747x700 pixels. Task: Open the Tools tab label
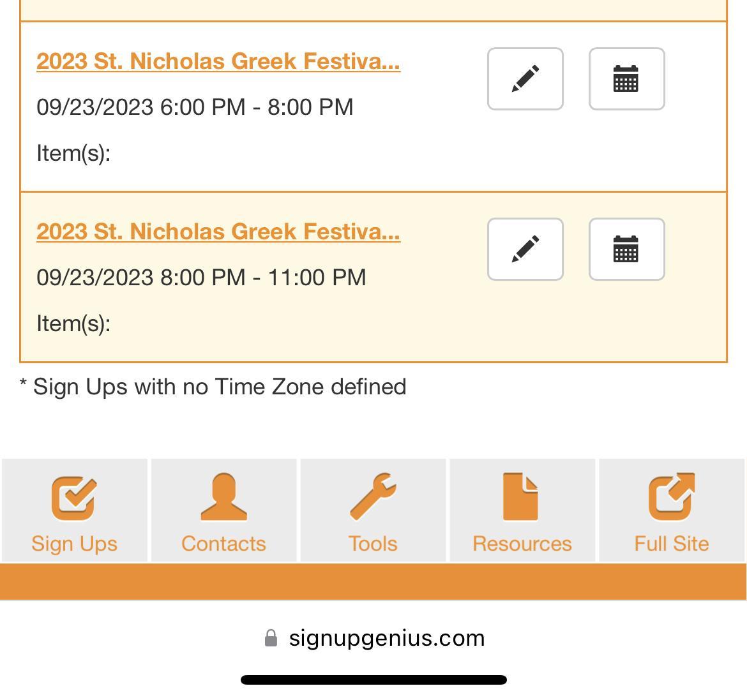[x=373, y=544]
